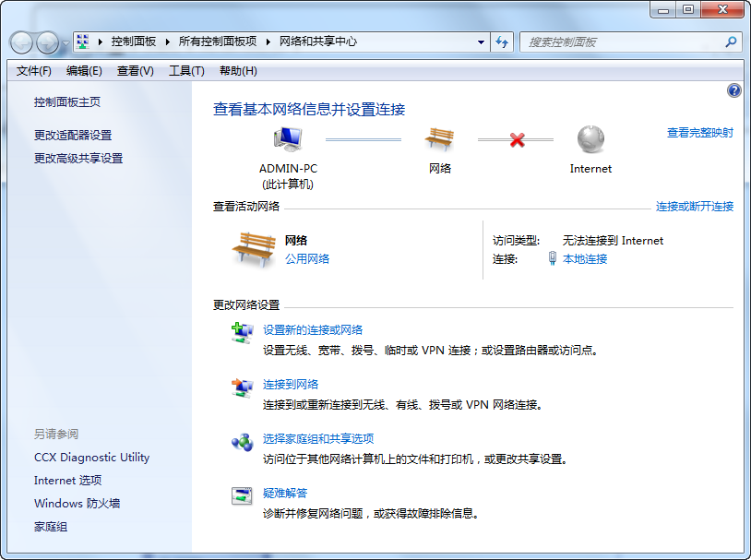
Task: Open the 工具(T) menu
Action: [186, 71]
